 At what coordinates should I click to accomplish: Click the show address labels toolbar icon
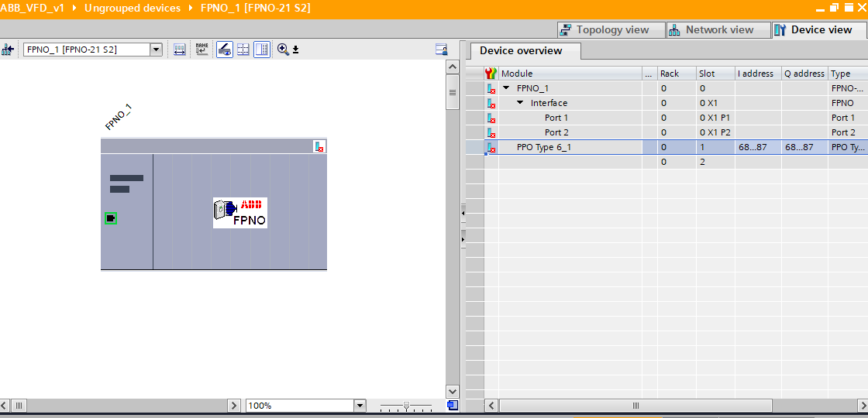point(179,50)
